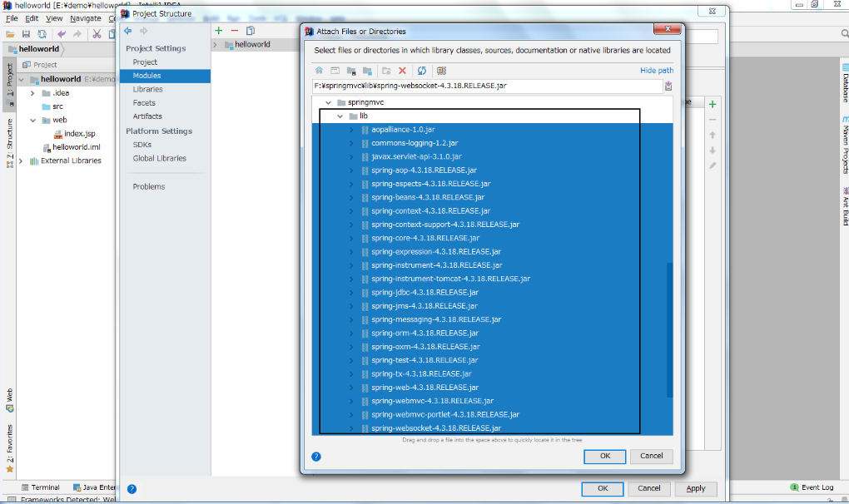Click the edit pencil icon on dependencies panel
This screenshot has width=849, height=504.
tap(712, 166)
